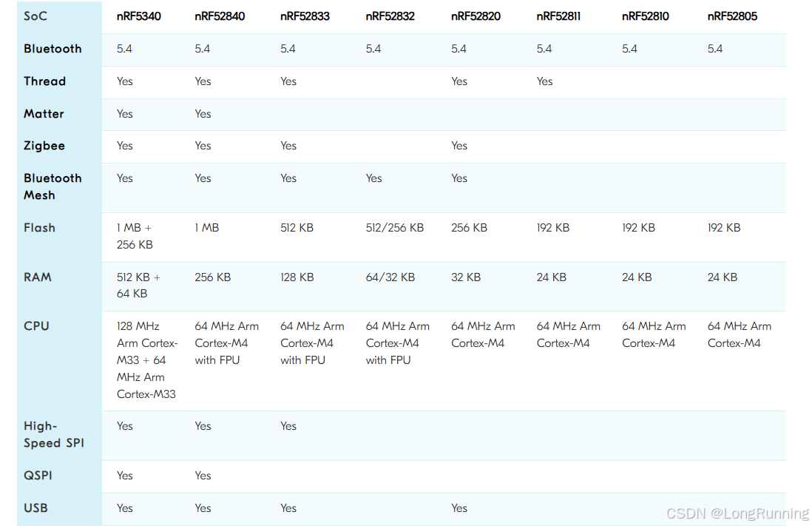Select the USB row label
Image resolution: width=812 pixels, height=526 pixels.
pyautogui.click(x=35, y=508)
